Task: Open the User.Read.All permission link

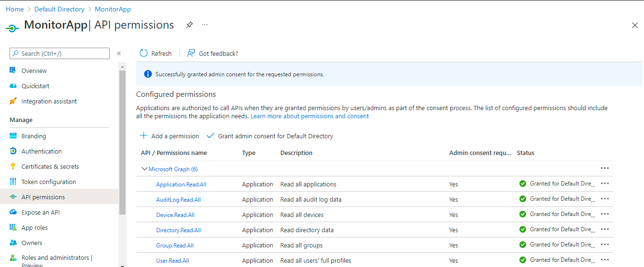Action: [x=172, y=260]
